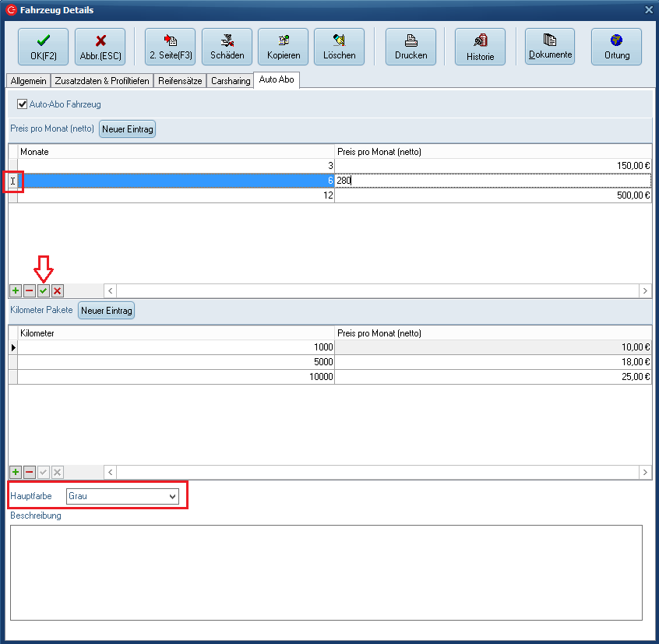Confirm price edit with green check icon

[44, 290]
